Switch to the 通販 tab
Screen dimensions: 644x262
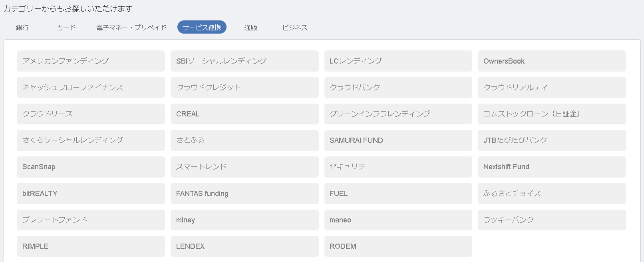click(251, 28)
